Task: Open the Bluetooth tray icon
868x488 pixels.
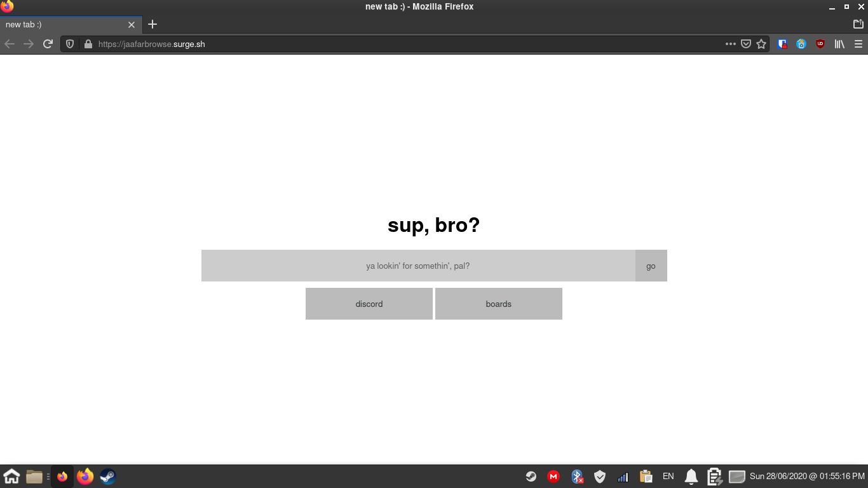Action: [x=577, y=476]
